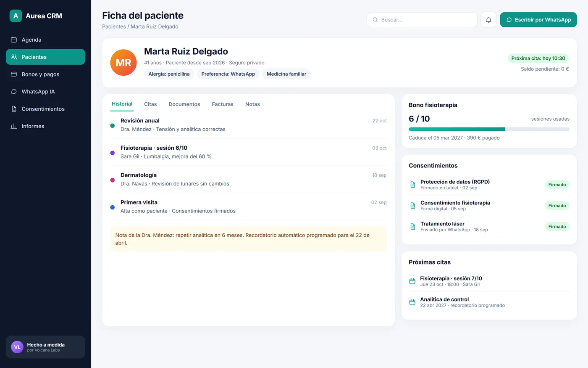Screen dimensions: 588x368
Task: Click the Dra. Méndez reminder note
Action: [248, 239]
